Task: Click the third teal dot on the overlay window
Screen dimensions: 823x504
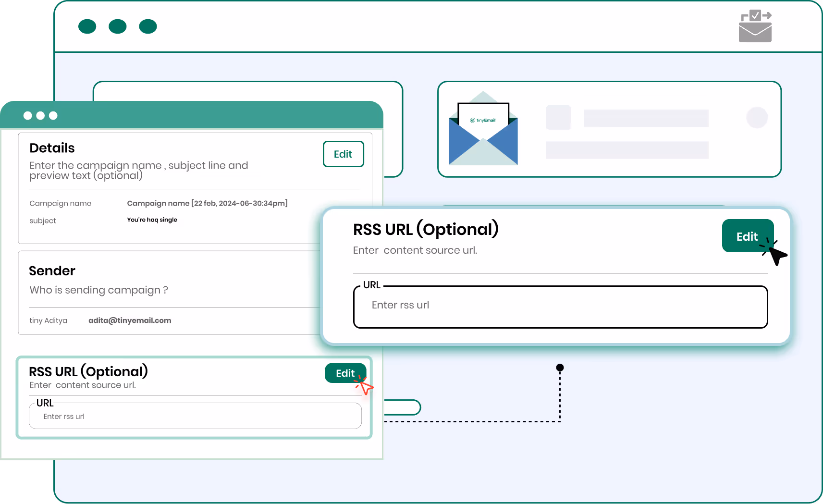Action: [53, 115]
